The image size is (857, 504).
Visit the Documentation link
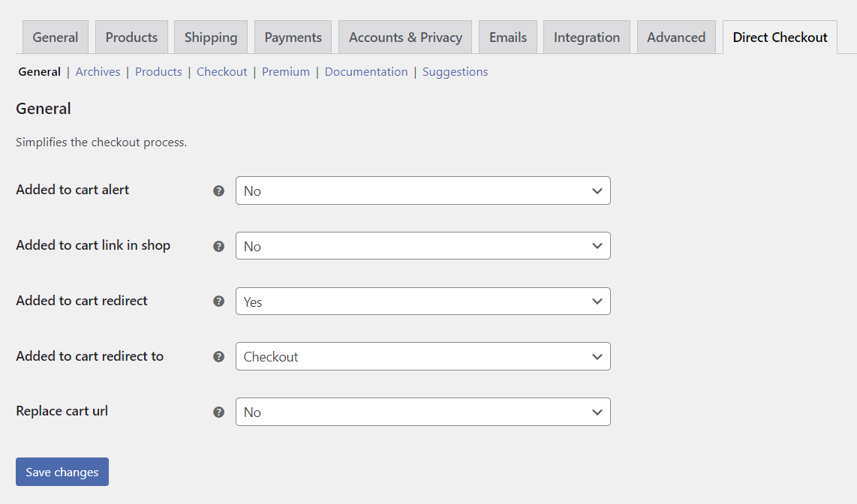point(366,71)
